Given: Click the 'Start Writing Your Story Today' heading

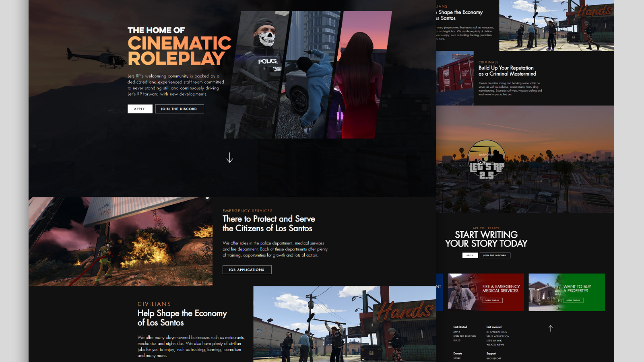Looking at the screenshot, I should (x=486, y=239).
